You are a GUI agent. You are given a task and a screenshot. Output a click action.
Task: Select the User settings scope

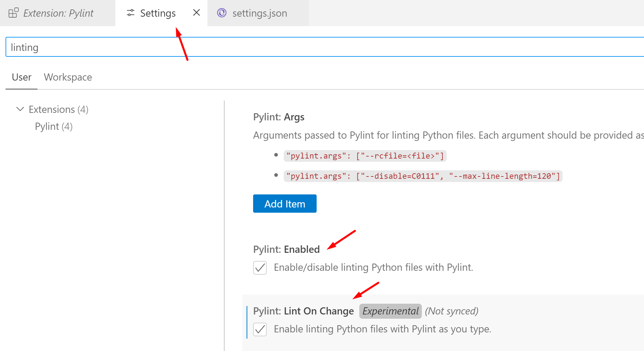click(x=21, y=77)
